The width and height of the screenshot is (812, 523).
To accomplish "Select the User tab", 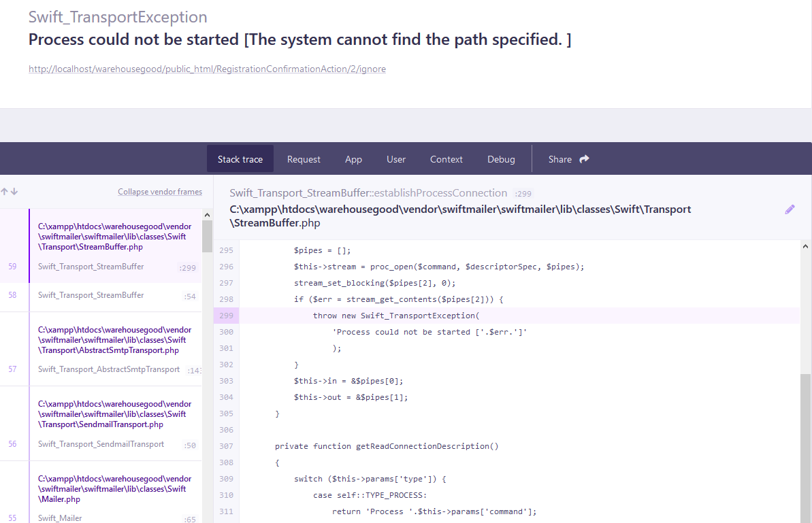I will click(x=396, y=159).
